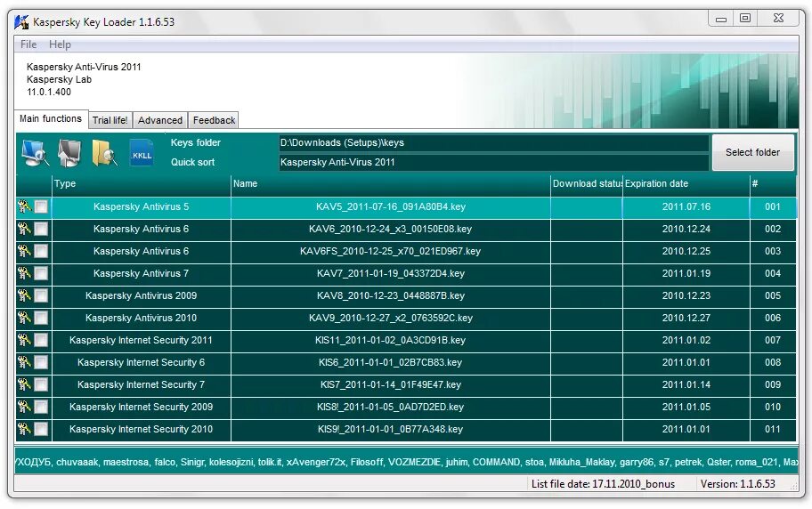
Task: Click the blue KKLL file icon
Action: [x=142, y=153]
